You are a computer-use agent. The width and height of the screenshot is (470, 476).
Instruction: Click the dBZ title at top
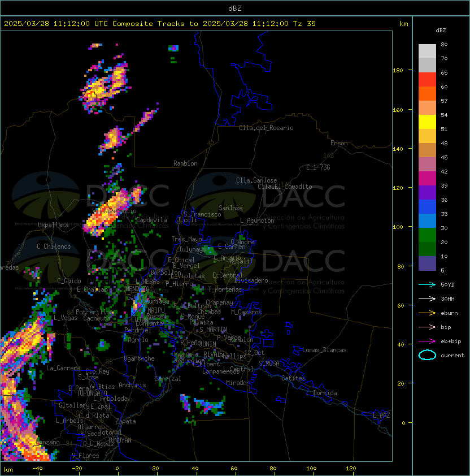pyautogui.click(x=235, y=8)
